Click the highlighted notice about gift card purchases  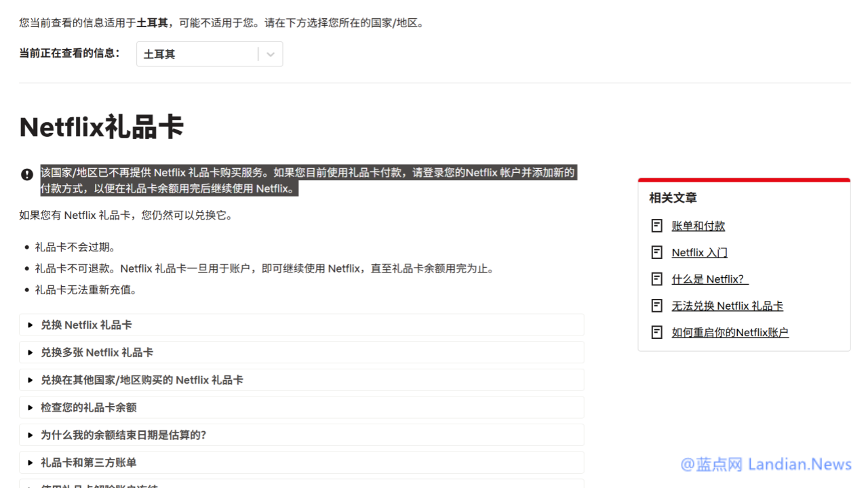pyautogui.click(x=308, y=180)
